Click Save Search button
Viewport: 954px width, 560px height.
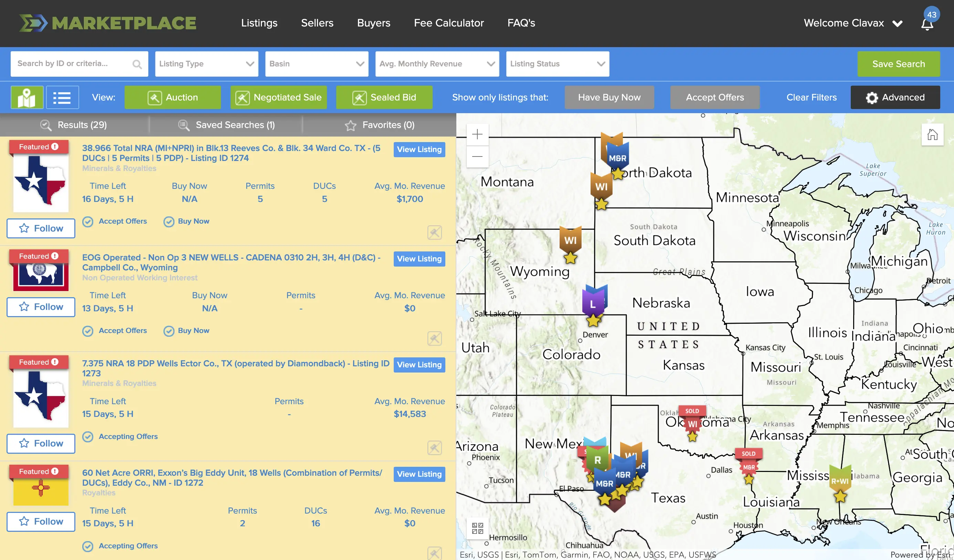(898, 64)
